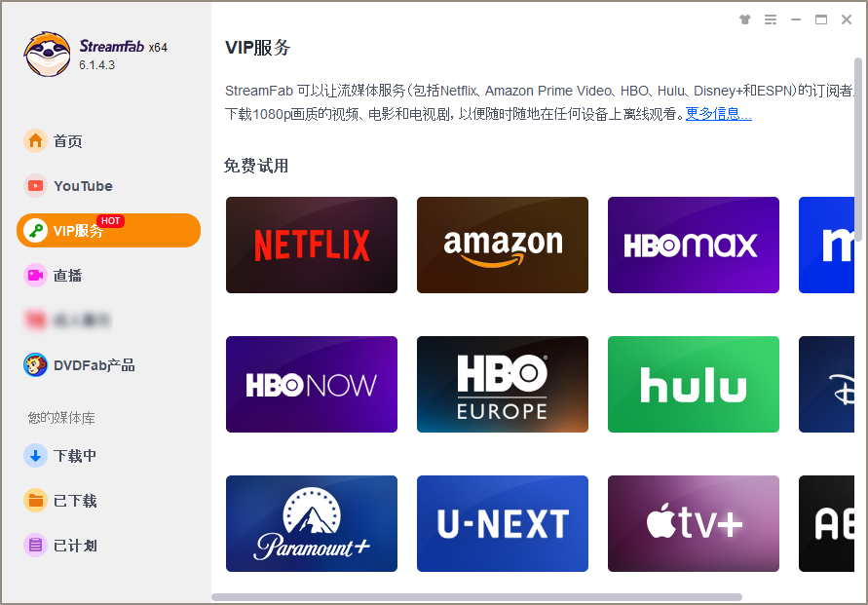Click the skin shirt icon
This screenshot has width=868, height=605.
[745, 19]
